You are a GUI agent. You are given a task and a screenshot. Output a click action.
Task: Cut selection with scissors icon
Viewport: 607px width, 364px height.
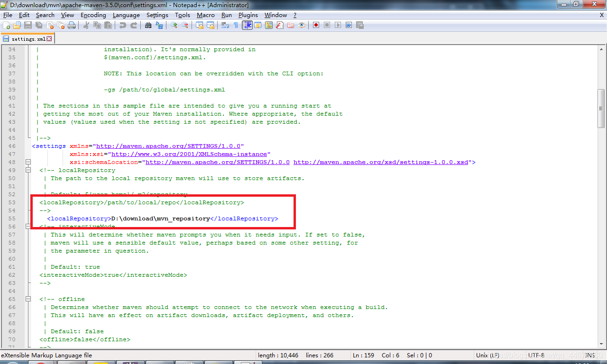(85, 25)
